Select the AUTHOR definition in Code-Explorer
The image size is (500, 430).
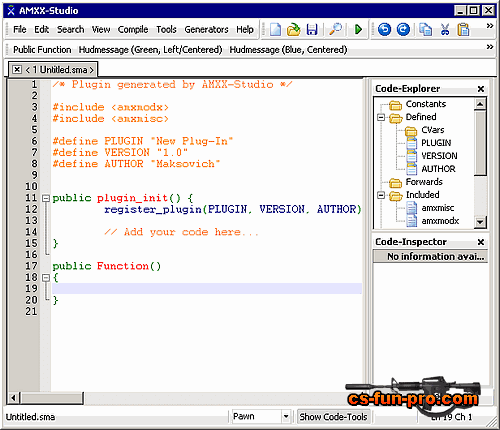click(438, 169)
